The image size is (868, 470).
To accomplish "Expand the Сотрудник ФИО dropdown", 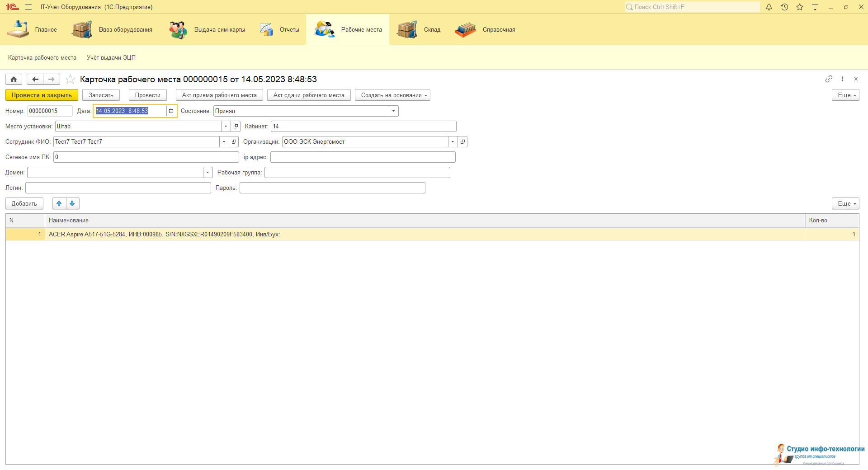I will 224,142.
